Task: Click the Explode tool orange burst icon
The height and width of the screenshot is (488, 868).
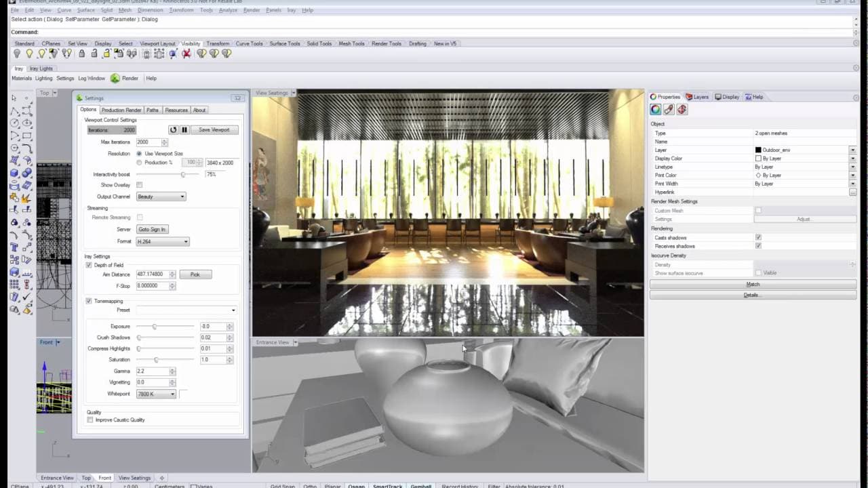Action: pos(27,199)
